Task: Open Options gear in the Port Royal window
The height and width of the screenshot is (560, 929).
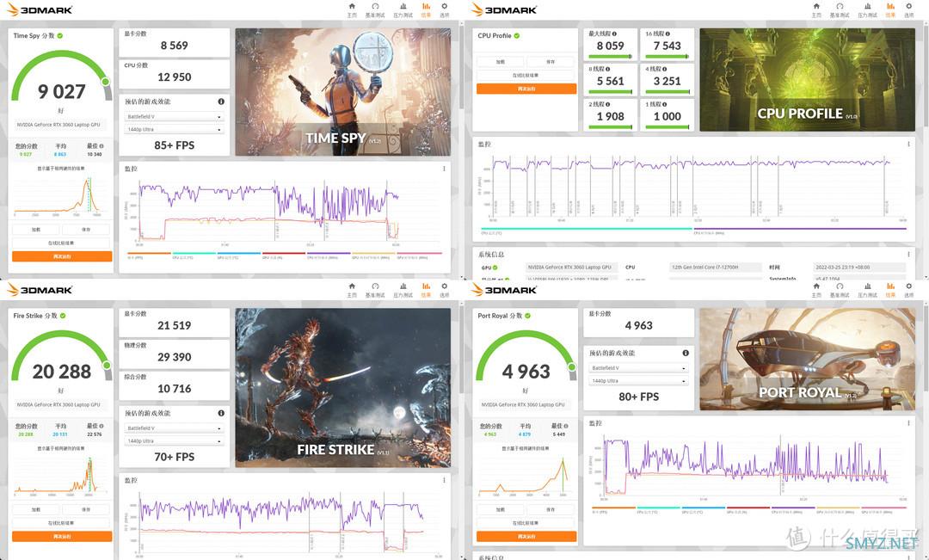Action: pos(909,290)
